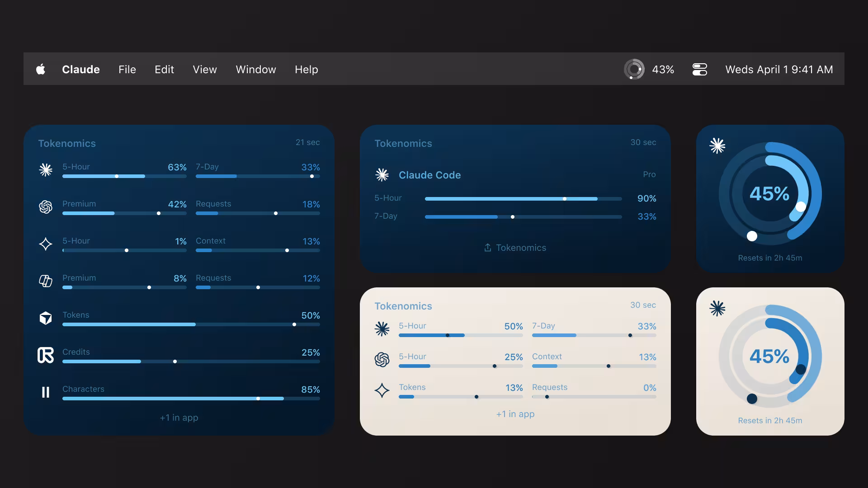Click the menu bar date and time

pos(779,69)
